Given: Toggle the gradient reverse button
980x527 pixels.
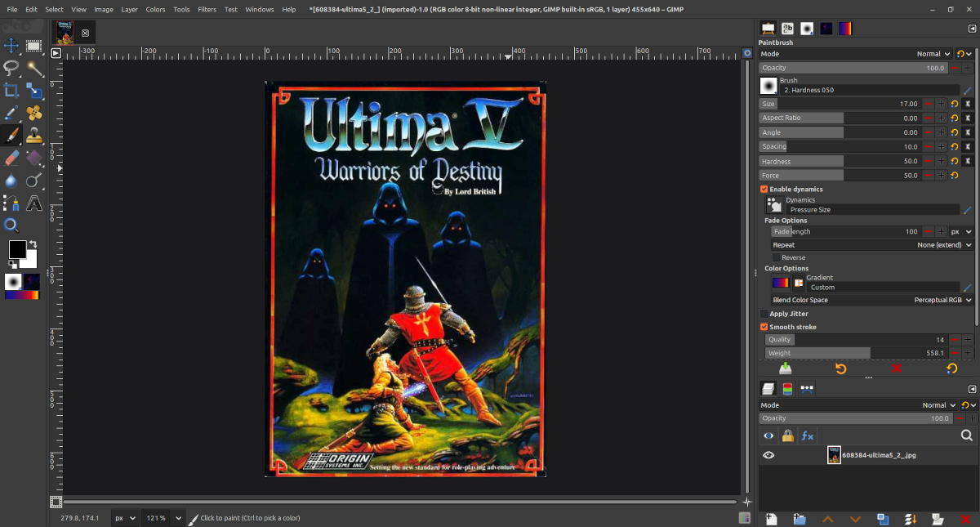Looking at the screenshot, I should click(799, 283).
